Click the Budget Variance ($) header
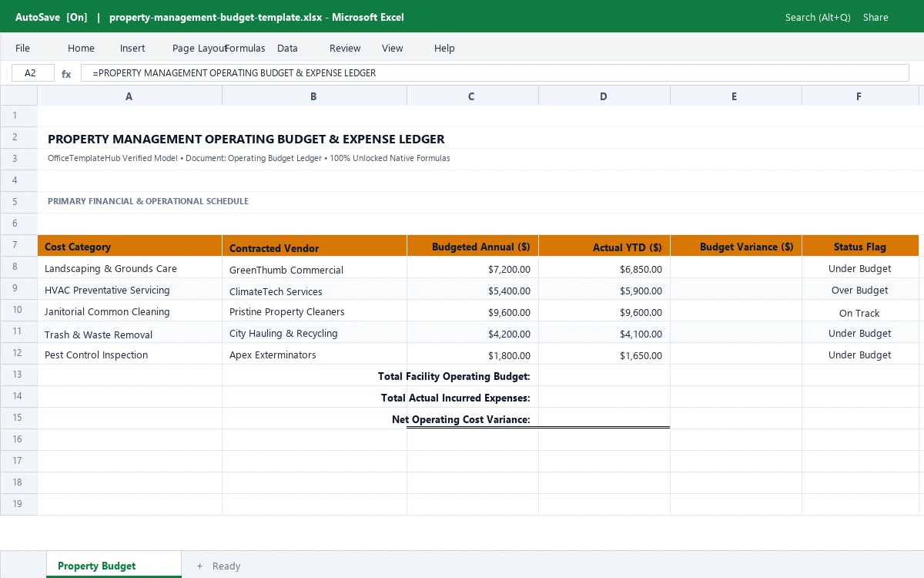The width and height of the screenshot is (924, 578). click(x=736, y=246)
